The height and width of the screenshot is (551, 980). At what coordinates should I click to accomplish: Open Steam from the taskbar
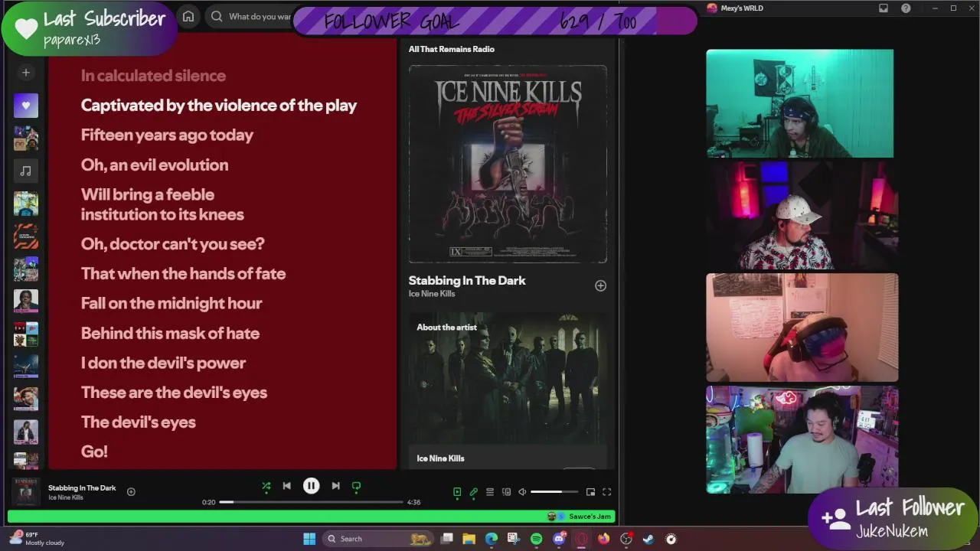[x=648, y=539]
